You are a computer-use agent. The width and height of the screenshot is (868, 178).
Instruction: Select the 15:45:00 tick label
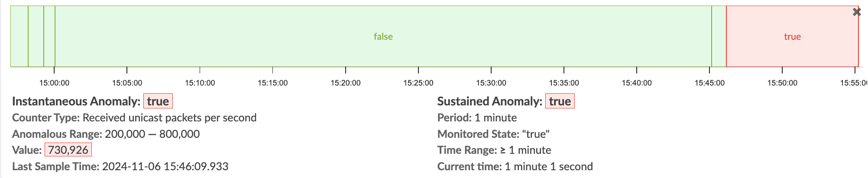pyautogui.click(x=709, y=83)
